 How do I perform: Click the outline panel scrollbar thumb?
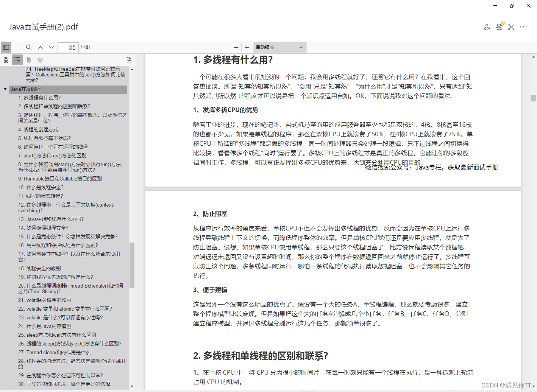[132, 265]
